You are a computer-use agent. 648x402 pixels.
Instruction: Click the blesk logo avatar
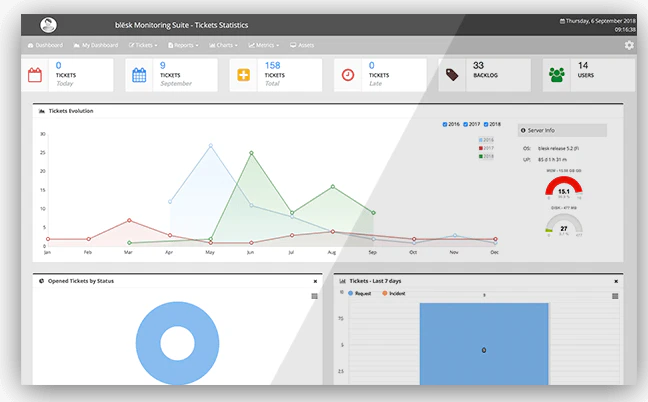click(48, 25)
